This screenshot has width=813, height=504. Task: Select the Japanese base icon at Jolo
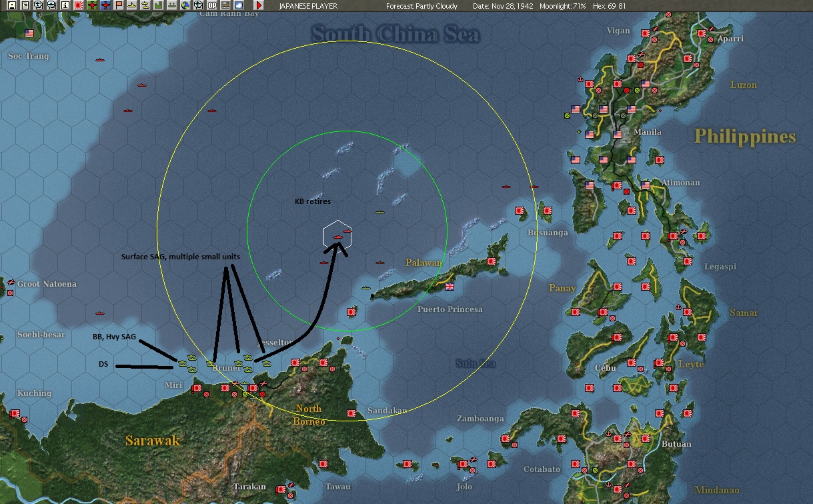coord(464,464)
